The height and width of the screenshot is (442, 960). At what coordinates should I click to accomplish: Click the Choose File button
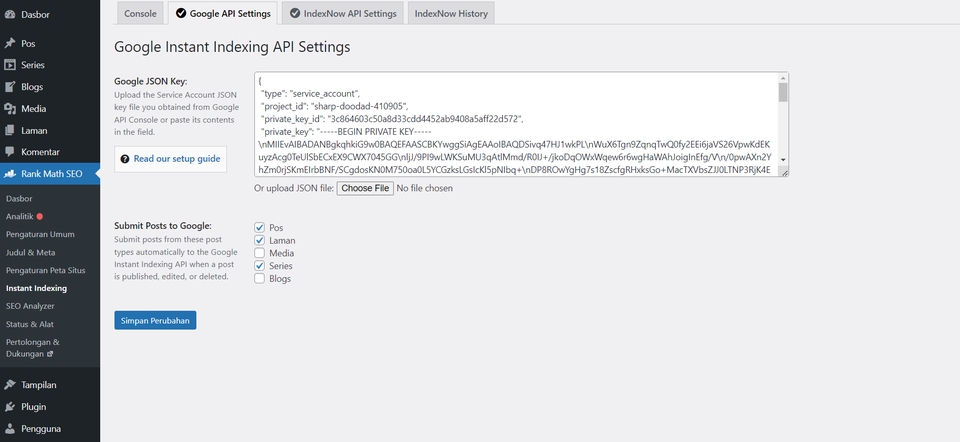(365, 188)
